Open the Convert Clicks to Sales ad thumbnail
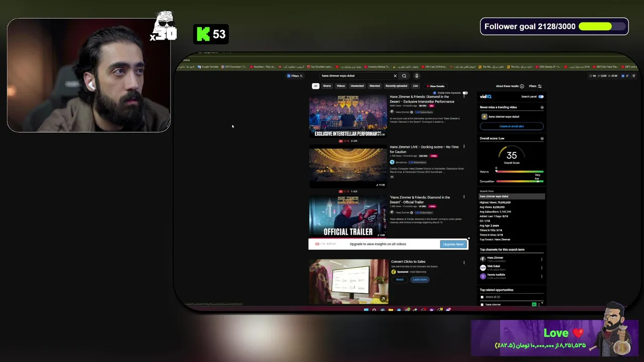The image size is (644, 362). 348,282
